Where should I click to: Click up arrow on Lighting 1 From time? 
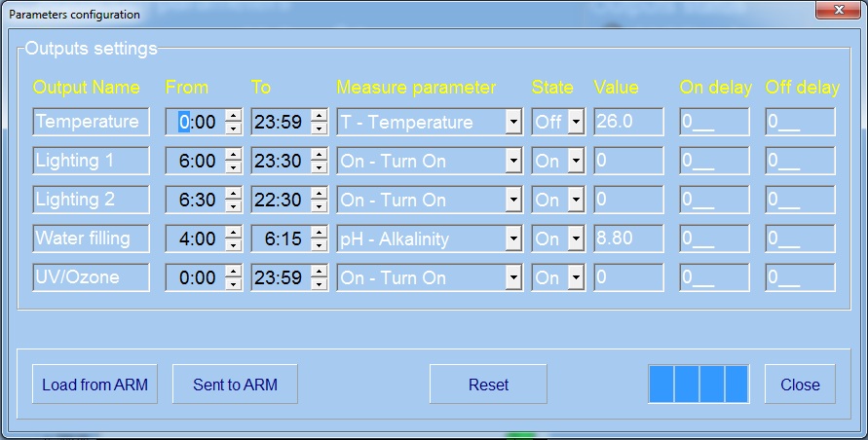233,155
